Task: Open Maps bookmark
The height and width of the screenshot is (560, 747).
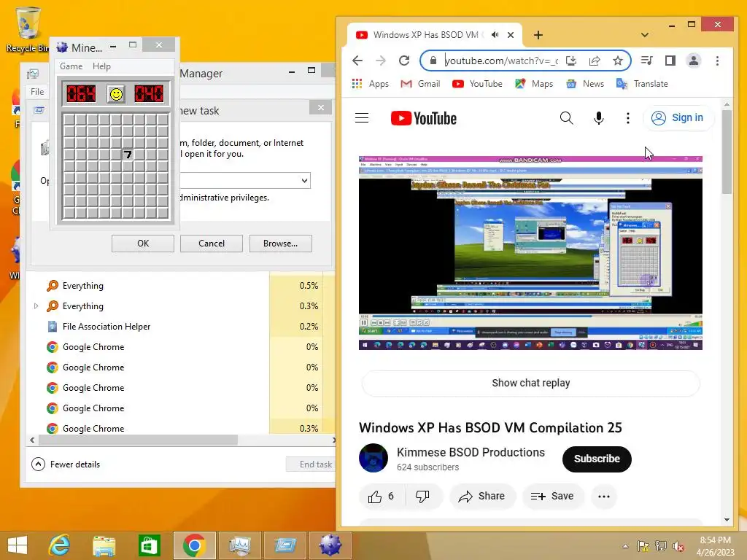Action: (534, 84)
